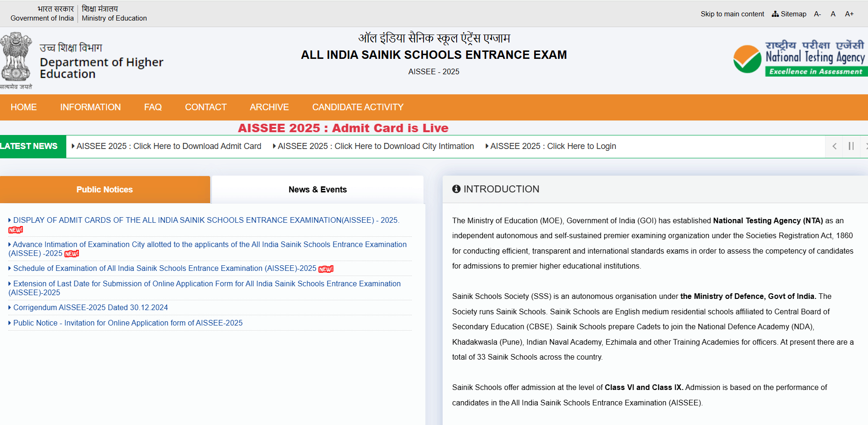Pause the latest news ticker
Image resolution: width=868 pixels, height=425 pixels.
851,146
